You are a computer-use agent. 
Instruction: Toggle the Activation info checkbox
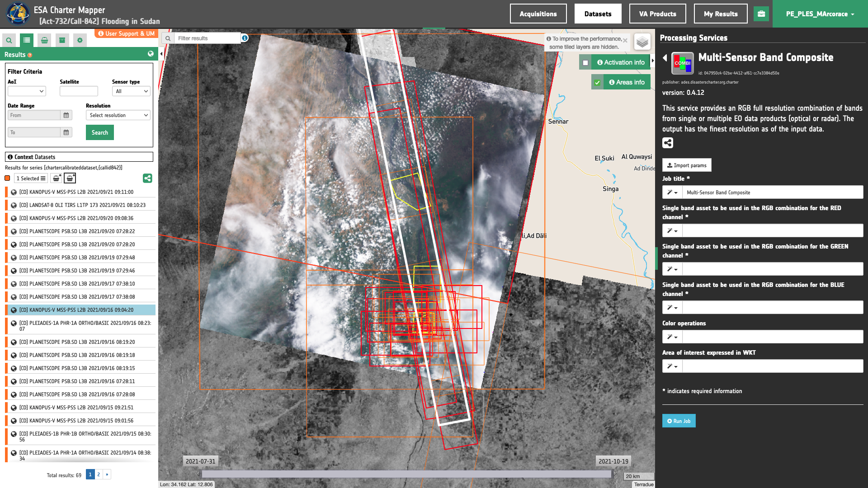point(585,63)
